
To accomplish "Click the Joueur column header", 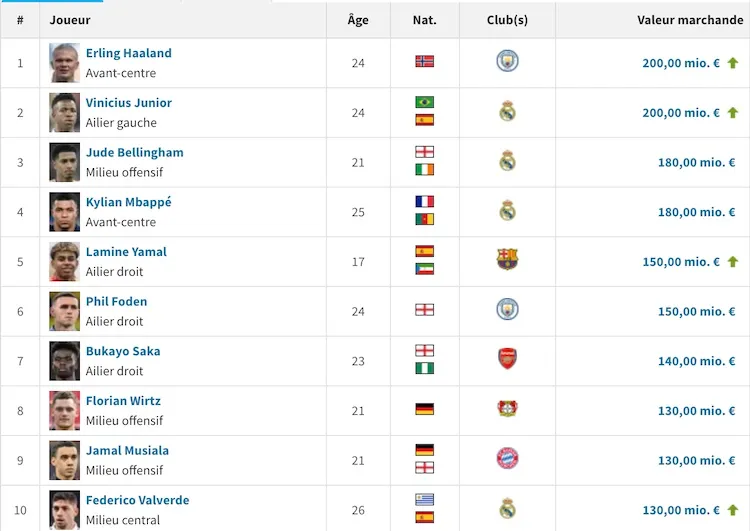I will 70,20.
